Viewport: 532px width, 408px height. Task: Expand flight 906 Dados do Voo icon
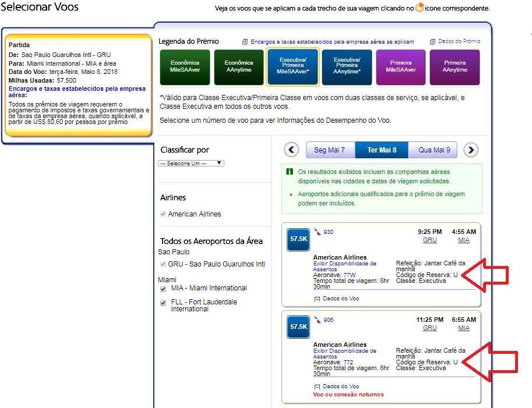pyautogui.click(x=317, y=386)
